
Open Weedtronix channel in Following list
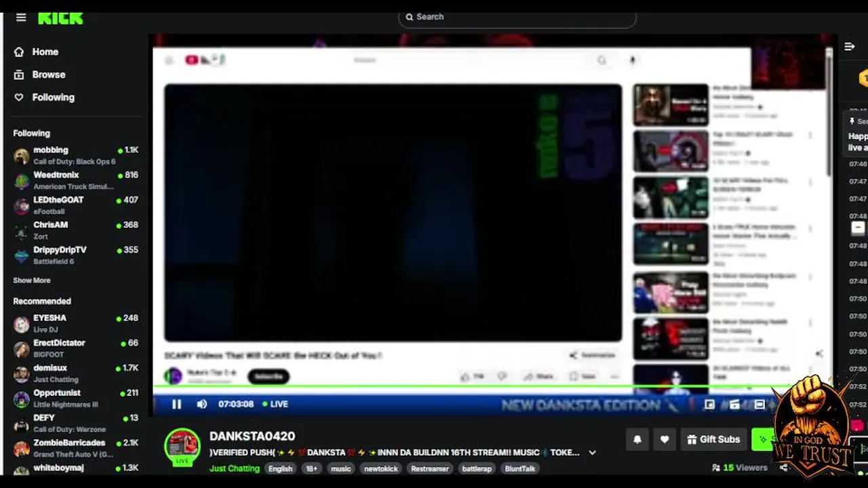point(76,181)
